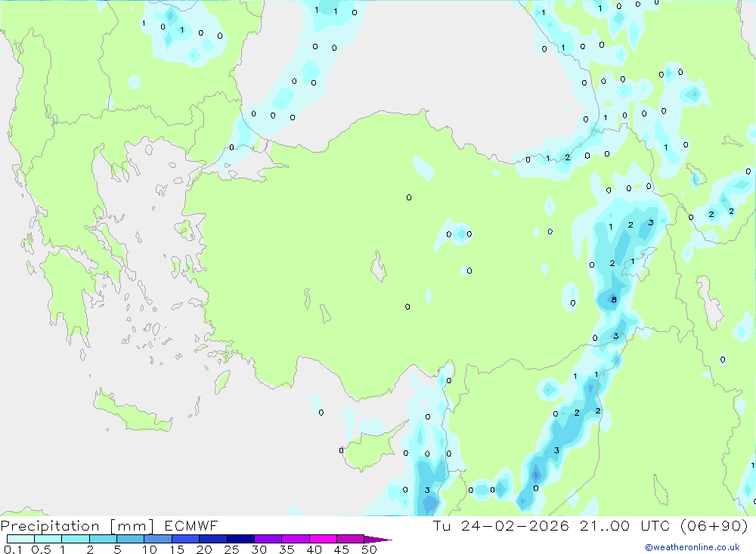Pick the 10–15 mm legend color swatch
This screenshot has width=756, height=554.
[158, 539]
